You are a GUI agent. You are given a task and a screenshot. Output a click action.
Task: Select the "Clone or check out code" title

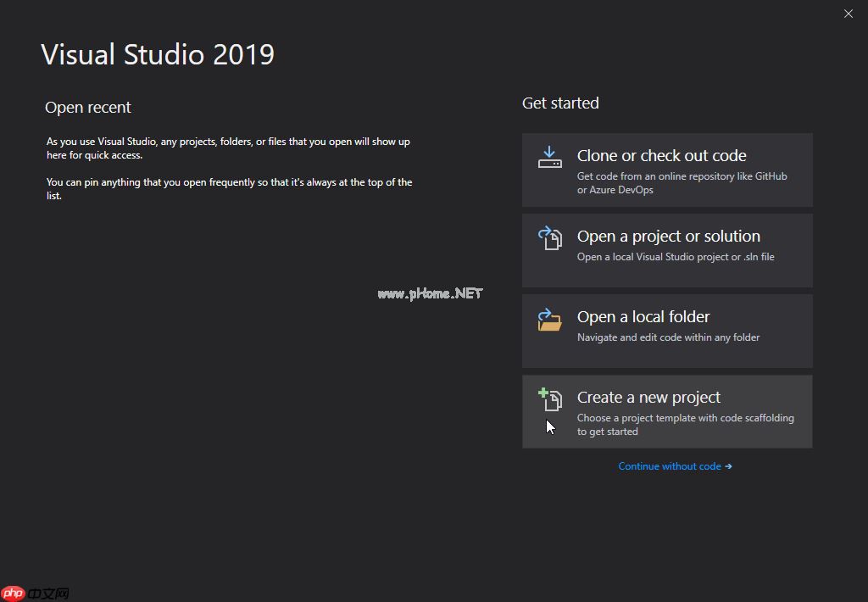(661, 156)
